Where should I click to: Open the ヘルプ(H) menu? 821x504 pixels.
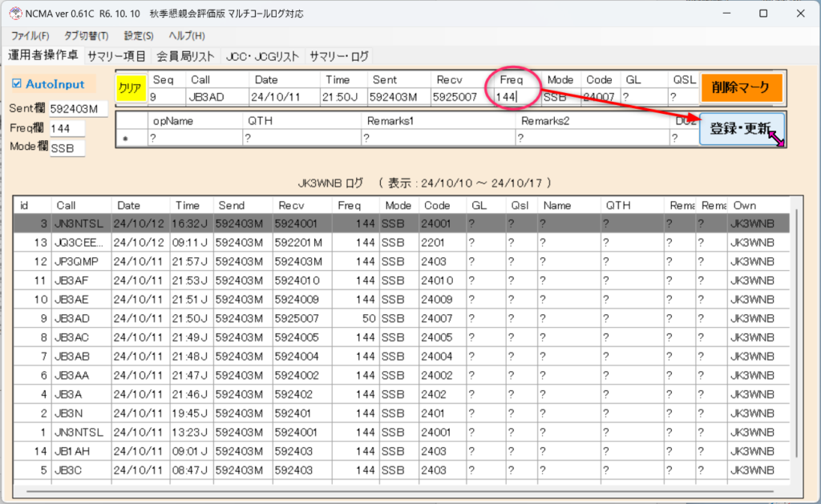coord(187,36)
